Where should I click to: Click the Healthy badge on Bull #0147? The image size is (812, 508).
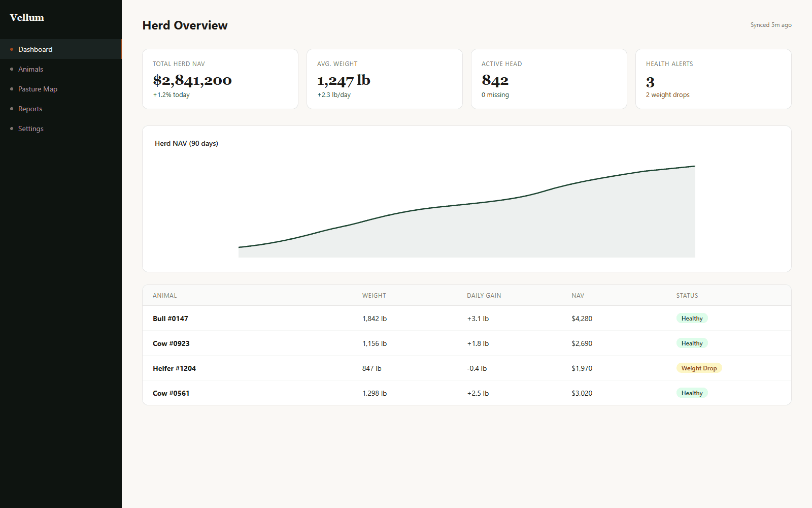[x=692, y=318]
